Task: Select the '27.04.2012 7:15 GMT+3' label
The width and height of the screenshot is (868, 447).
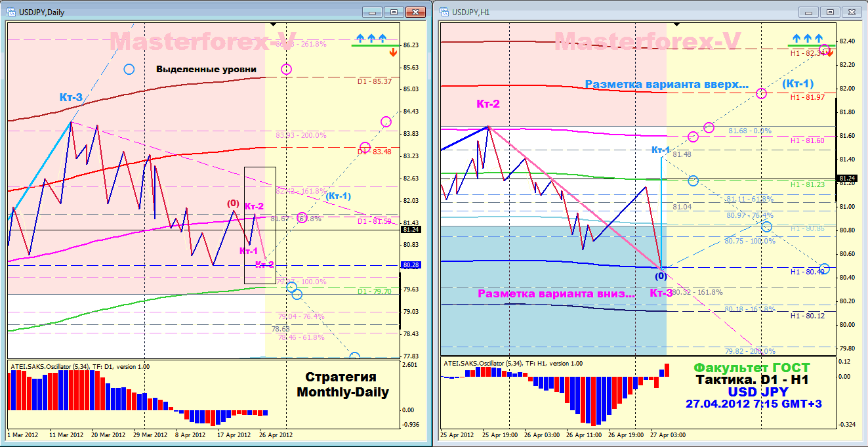Action: (x=753, y=404)
